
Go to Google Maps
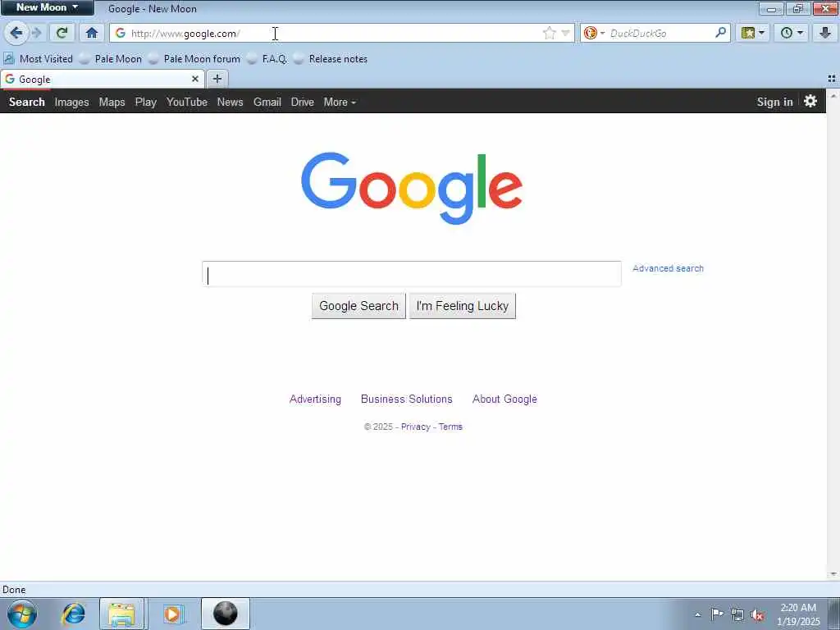(x=112, y=102)
